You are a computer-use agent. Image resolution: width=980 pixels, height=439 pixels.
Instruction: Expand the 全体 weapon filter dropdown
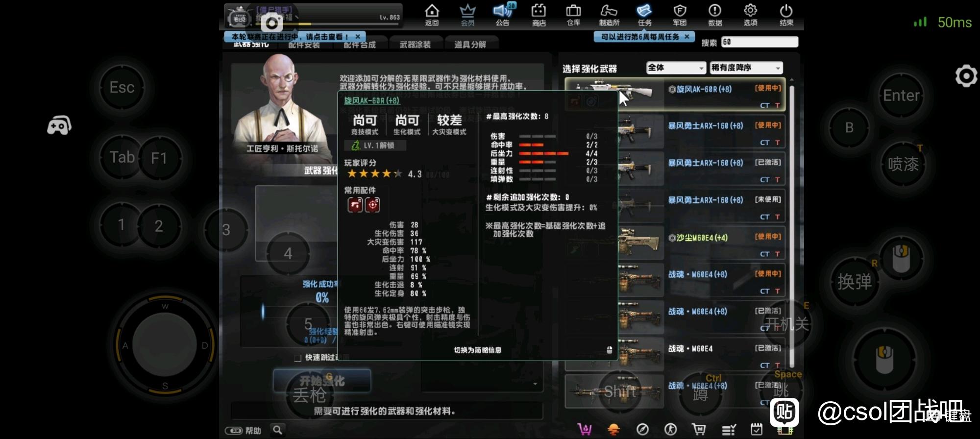(x=676, y=68)
